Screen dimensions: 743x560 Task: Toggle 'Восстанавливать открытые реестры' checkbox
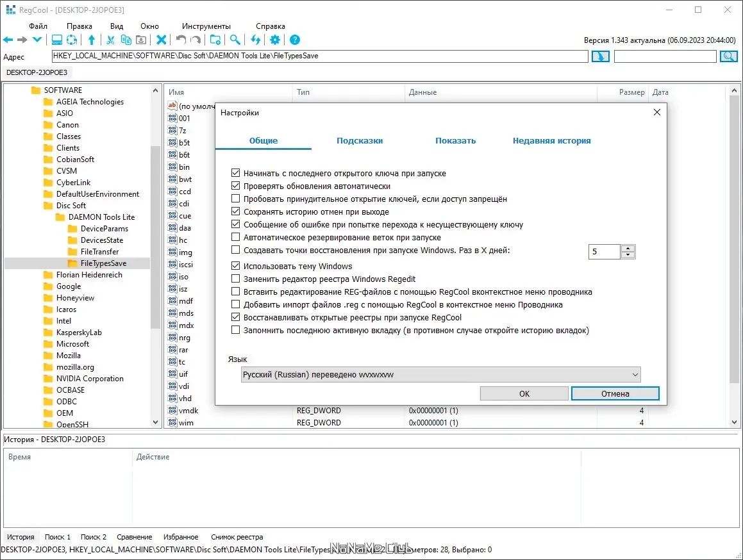(235, 317)
